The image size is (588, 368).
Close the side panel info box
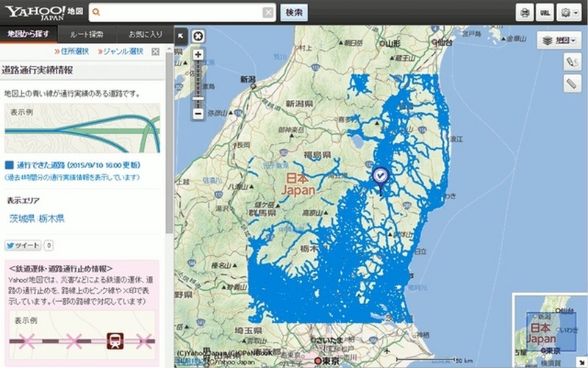coord(155,51)
